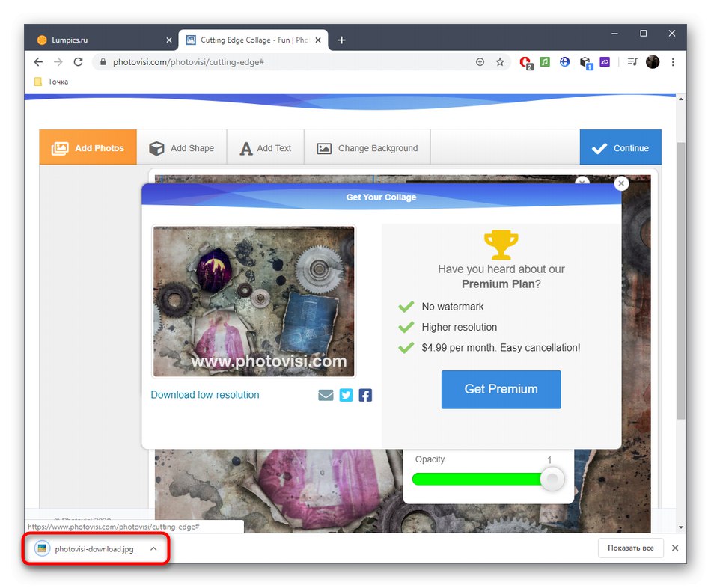Go forward in browser history
Image resolution: width=711 pixels, height=588 pixels.
coord(58,61)
